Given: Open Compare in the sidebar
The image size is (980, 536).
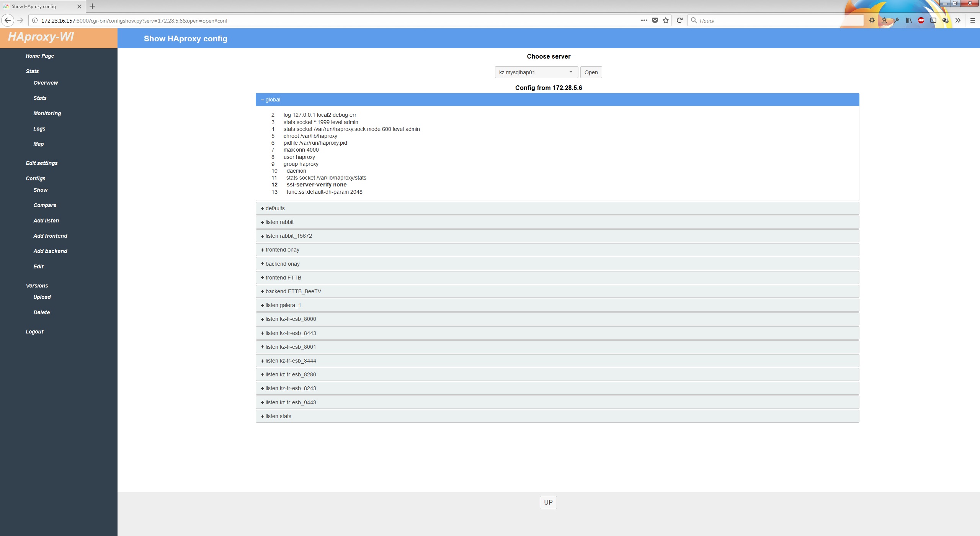Looking at the screenshot, I should tap(45, 205).
